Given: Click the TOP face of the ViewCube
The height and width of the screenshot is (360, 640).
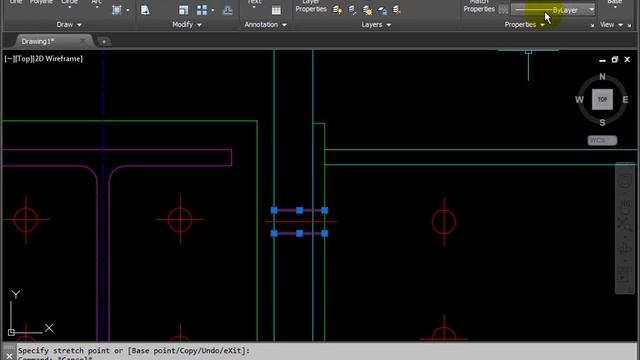Looking at the screenshot, I should point(602,99).
